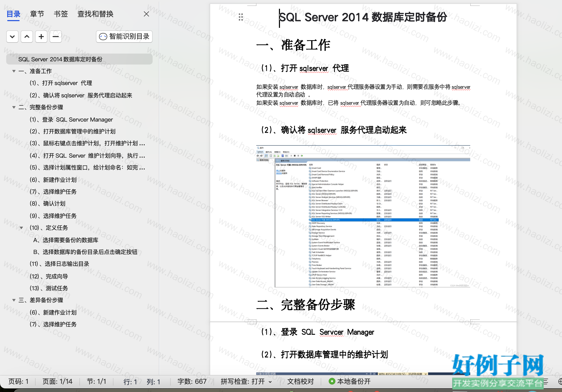Open the 字数: 667 word count

click(x=192, y=381)
